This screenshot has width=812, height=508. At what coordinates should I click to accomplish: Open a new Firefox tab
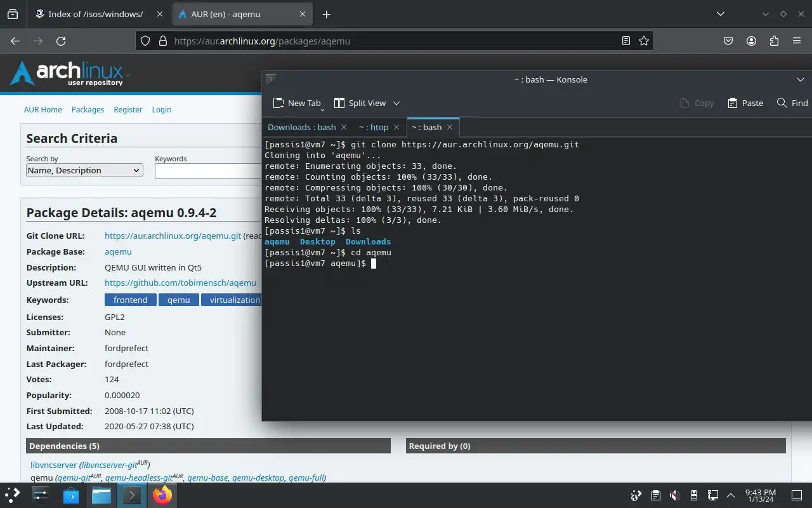click(x=326, y=14)
